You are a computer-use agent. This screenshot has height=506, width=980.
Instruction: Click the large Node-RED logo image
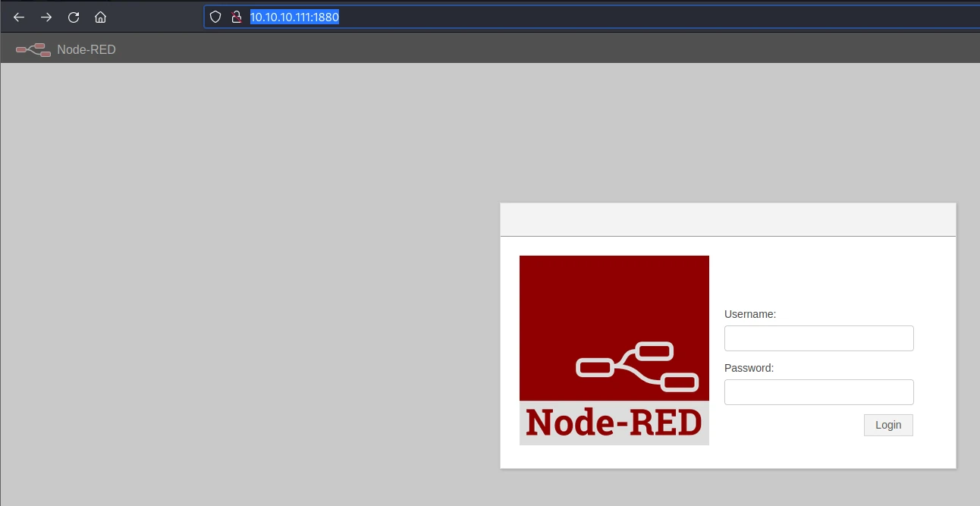pos(614,350)
